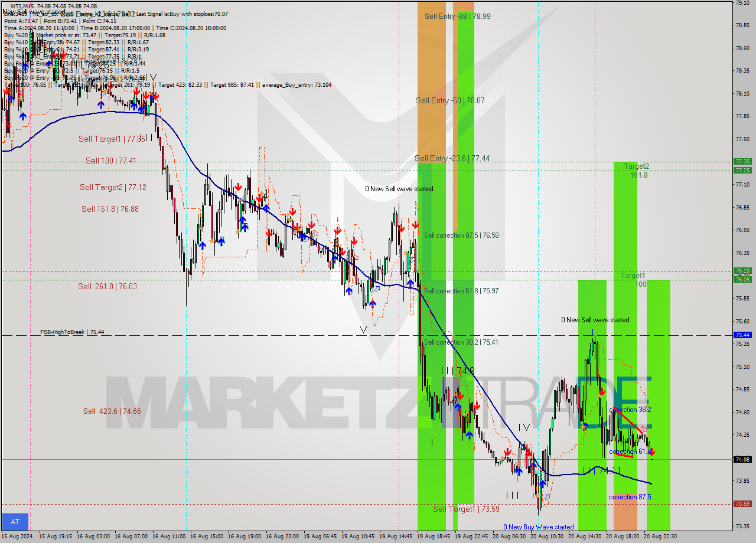The width and height of the screenshot is (756, 543).
Task: Click the green 77.35 price tag on axis
Action: 742,161
